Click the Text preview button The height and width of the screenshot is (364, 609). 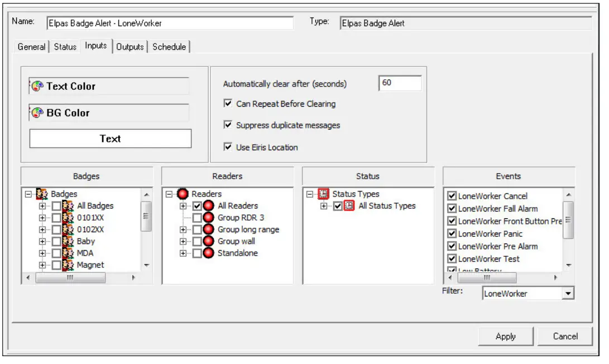pyautogui.click(x=111, y=138)
